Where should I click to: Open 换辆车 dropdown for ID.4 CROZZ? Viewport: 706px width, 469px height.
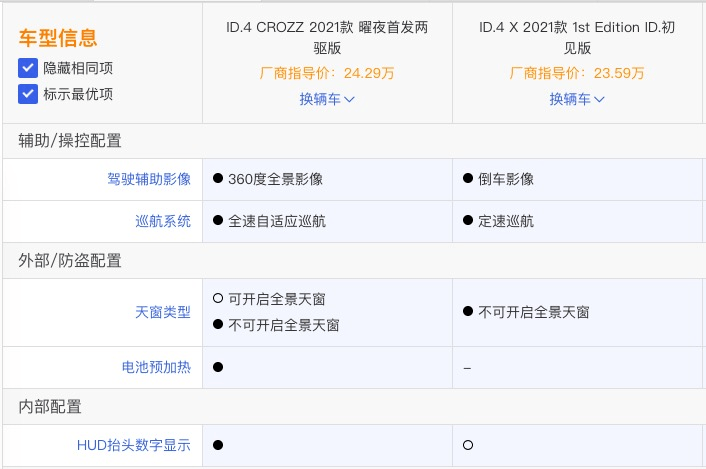coord(327,99)
